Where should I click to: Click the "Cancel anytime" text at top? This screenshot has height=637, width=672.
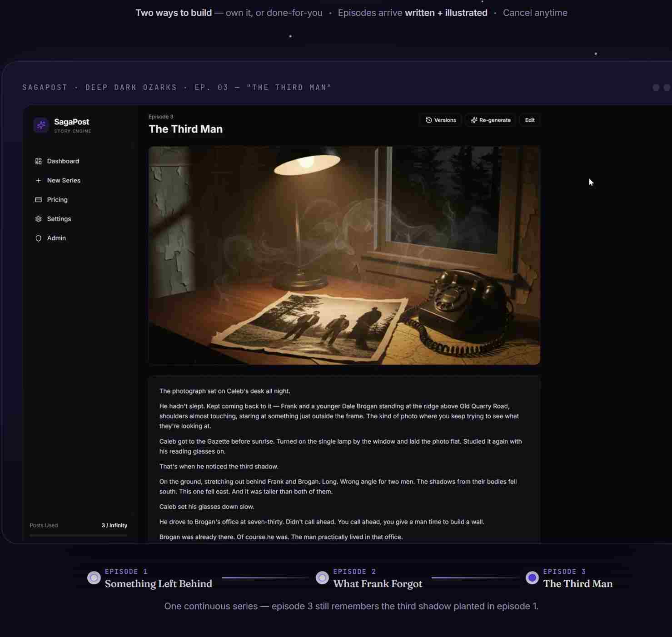tap(535, 13)
